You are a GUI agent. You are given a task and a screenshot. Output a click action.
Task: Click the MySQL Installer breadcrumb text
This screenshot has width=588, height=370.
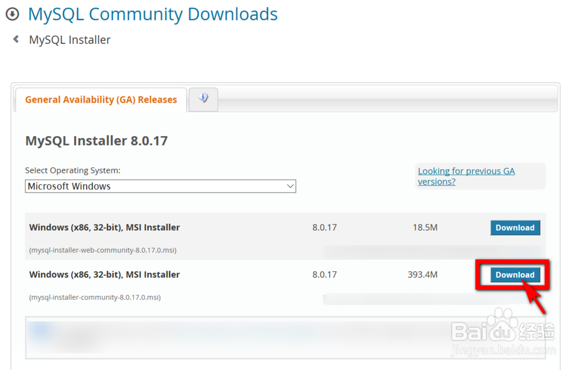coord(70,40)
